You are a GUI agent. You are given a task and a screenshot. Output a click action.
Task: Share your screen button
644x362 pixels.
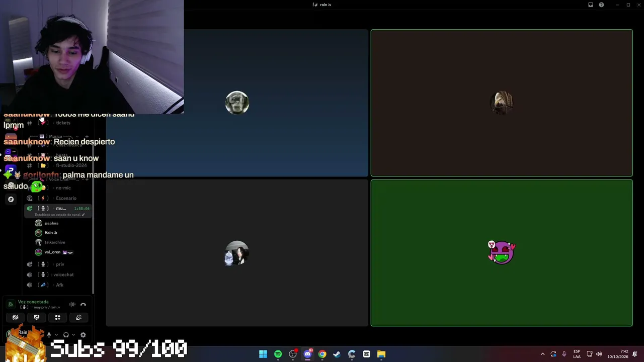[36, 317]
